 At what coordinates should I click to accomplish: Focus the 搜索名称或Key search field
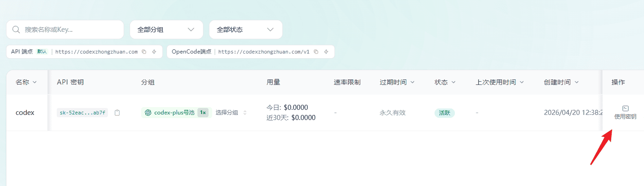click(x=65, y=30)
